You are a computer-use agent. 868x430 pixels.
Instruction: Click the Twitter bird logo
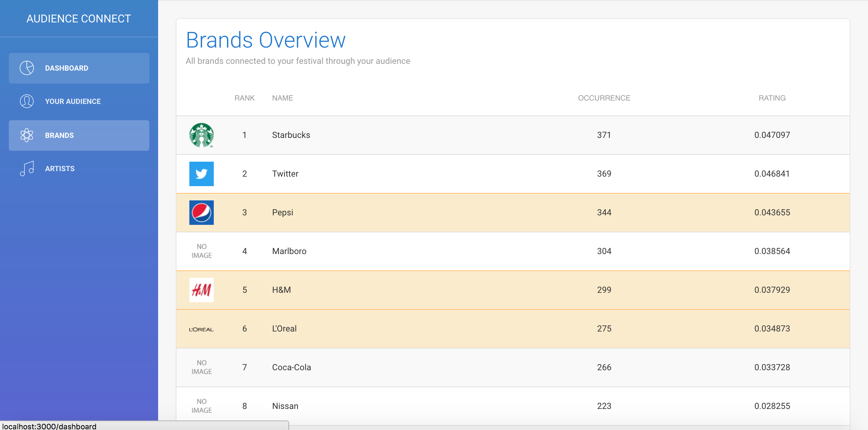point(201,174)
